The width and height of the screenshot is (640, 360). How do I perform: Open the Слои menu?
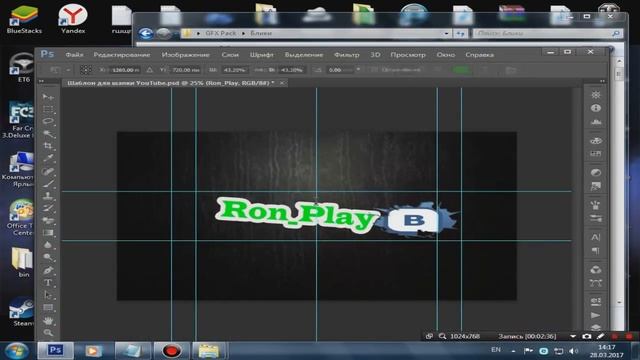[x=230, y=55]
